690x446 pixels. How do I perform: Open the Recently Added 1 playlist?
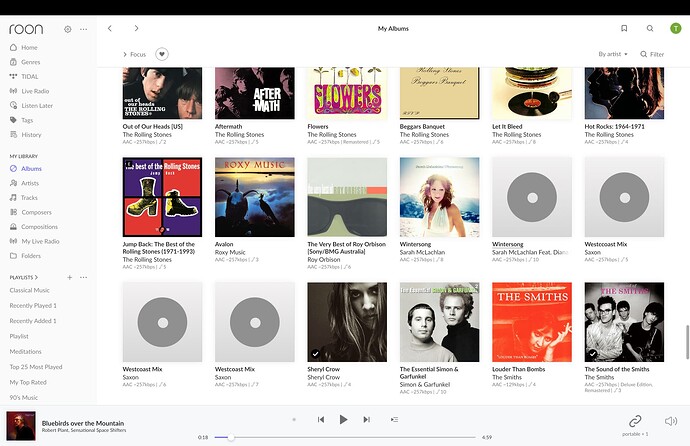click(33, 321)
